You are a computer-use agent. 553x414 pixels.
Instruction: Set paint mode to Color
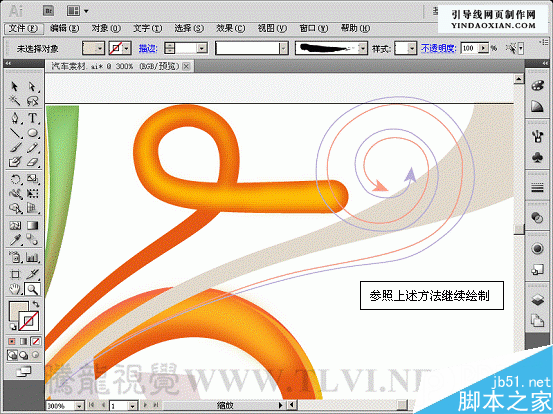(x=12, y=341)
